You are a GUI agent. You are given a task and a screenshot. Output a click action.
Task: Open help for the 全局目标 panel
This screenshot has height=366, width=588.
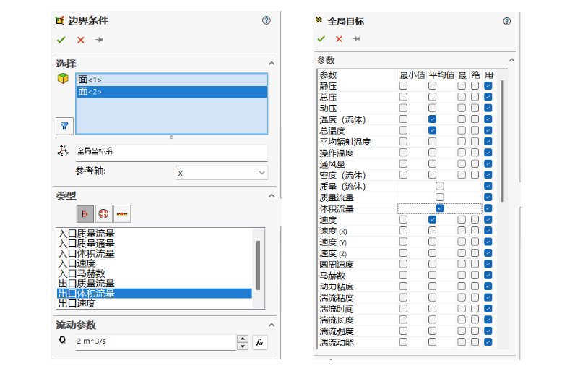coord(506,21)
